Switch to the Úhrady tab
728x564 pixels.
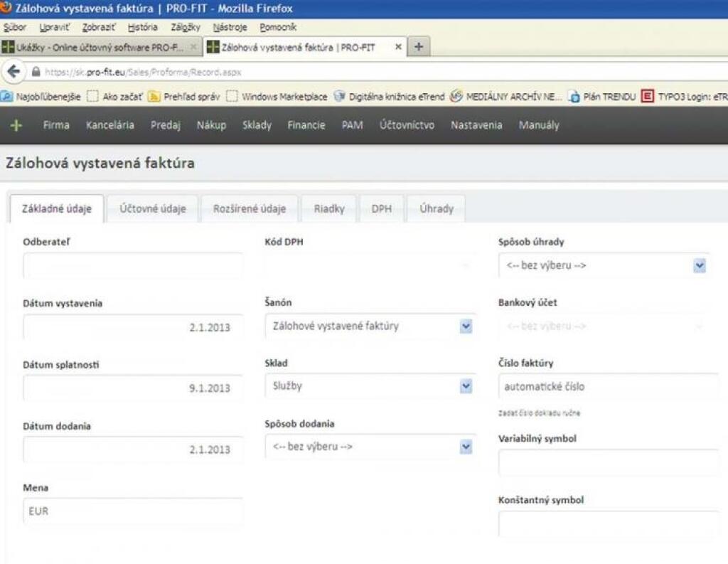437,208
